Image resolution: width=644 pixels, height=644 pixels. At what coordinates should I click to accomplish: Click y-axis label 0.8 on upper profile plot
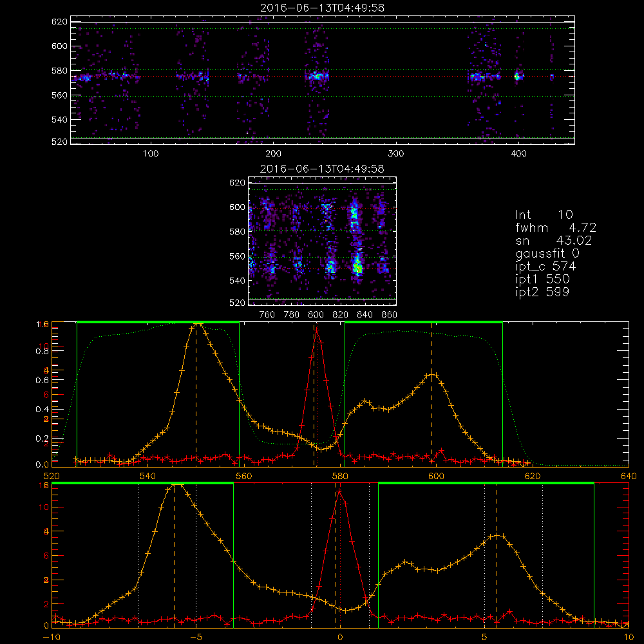43,351
